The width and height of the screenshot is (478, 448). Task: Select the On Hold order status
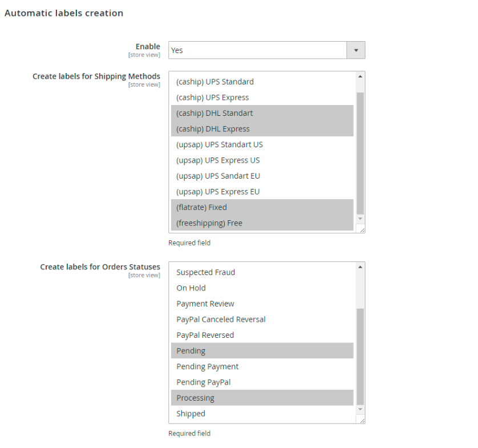click(x=191, y=288)
